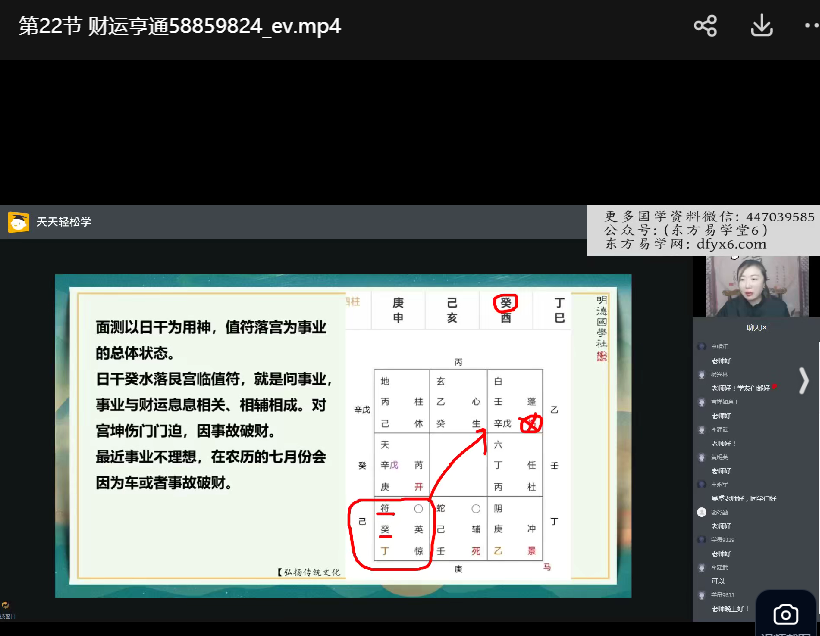Click the 弘扬传统文化 caption on slide
This screenshot has height=636, width=820.
pos(308,572)
